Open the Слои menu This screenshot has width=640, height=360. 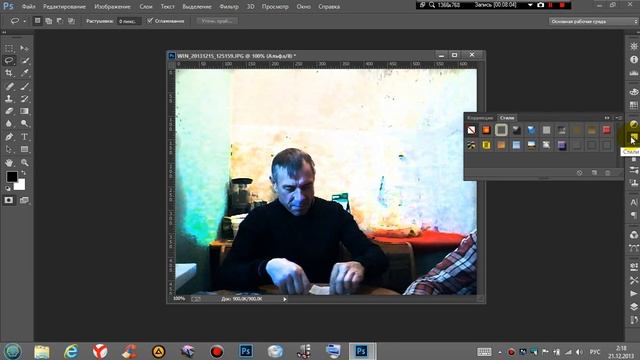(146, 7)
